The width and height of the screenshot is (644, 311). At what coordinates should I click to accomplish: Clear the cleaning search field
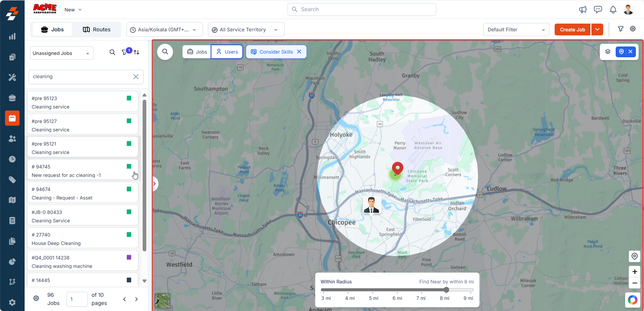136,77
